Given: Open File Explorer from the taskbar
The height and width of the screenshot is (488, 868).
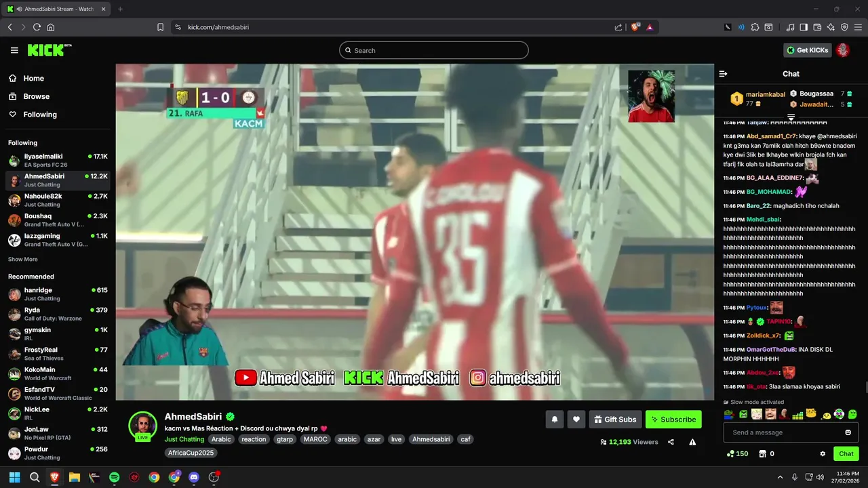Looking at the screenshot, I should click(75, 477).
